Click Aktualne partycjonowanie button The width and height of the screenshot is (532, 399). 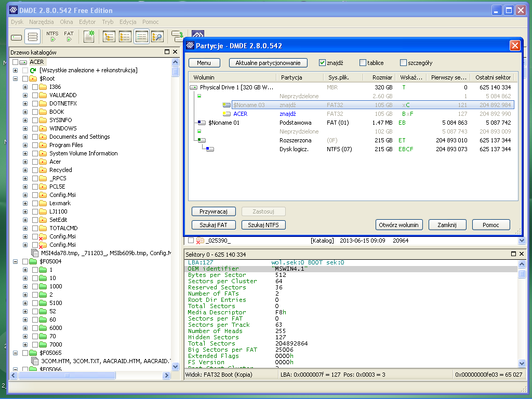(268, 63)
